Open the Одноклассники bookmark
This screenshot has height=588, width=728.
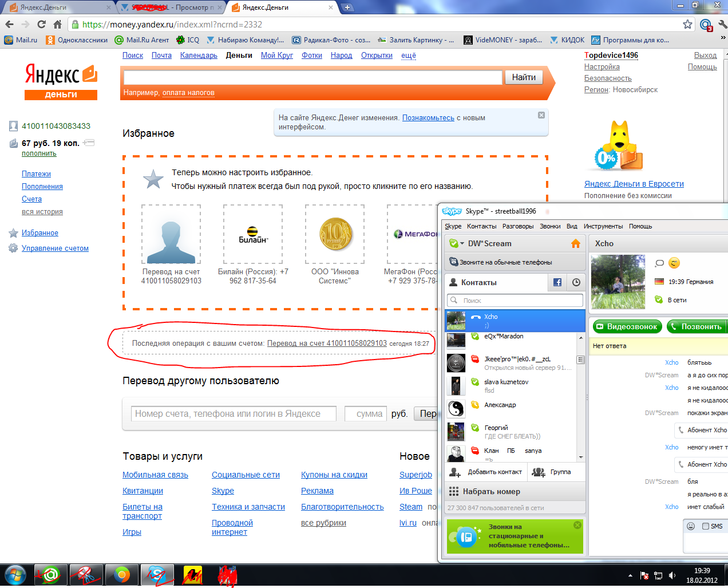77,40
